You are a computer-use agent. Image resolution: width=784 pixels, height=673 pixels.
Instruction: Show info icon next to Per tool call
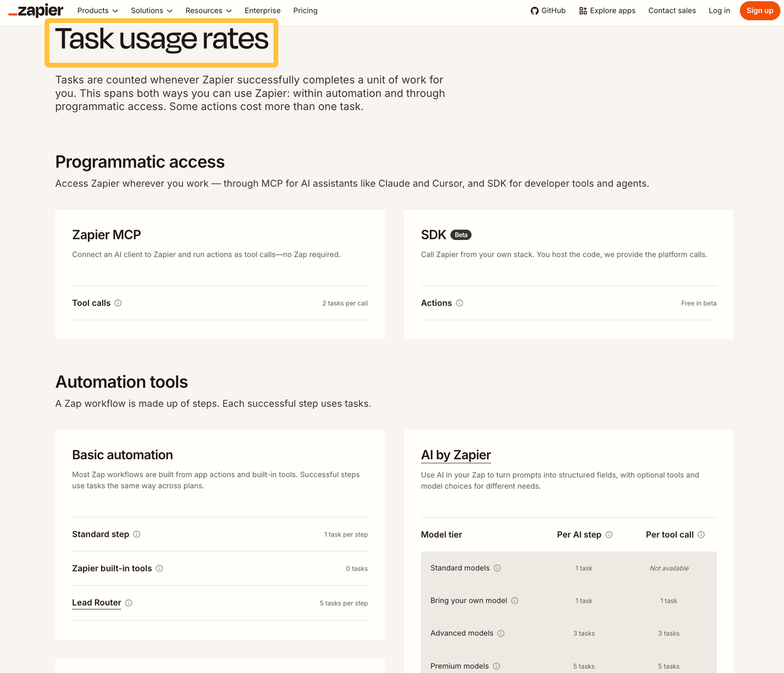tap(701, 535)
